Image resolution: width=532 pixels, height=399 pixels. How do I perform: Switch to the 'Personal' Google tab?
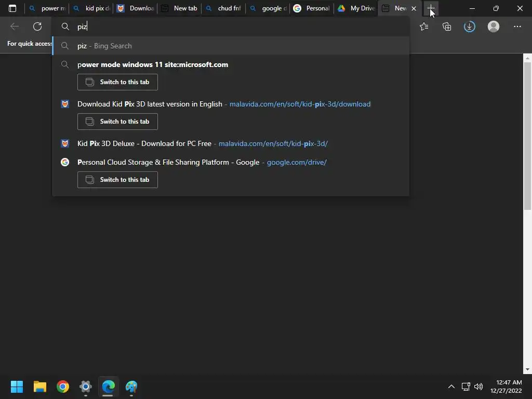(312, 8)
